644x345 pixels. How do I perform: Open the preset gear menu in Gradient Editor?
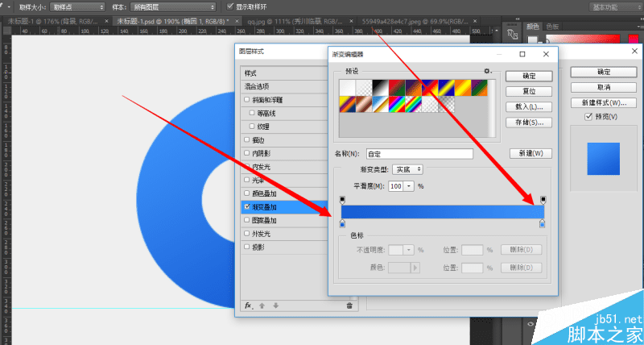tap(488, 71)
